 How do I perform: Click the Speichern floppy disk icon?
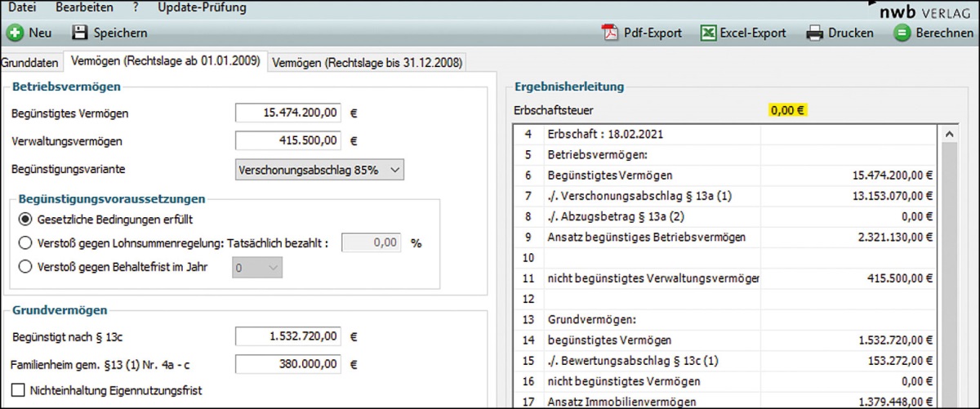click(79, 33)
